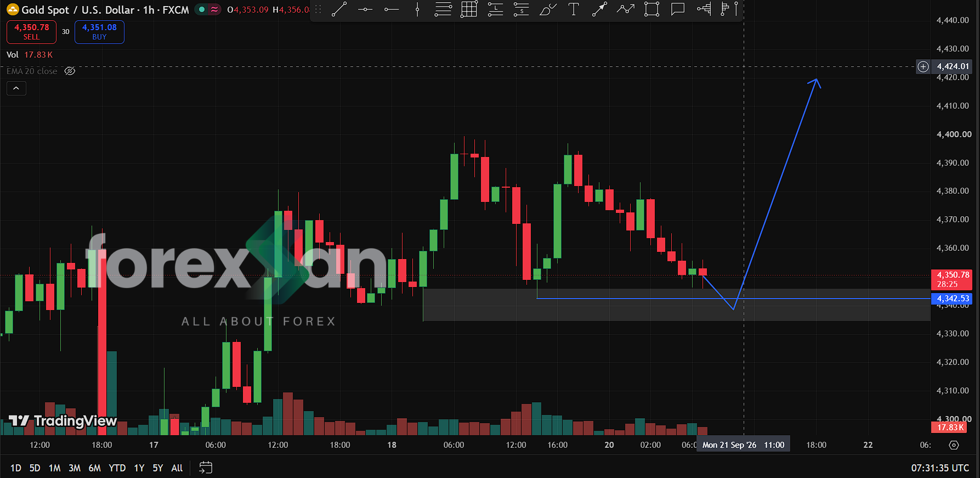This screenshot has height=478, width=980.
Task: Click the open price value 4,353.09
Action: [251, 10]
